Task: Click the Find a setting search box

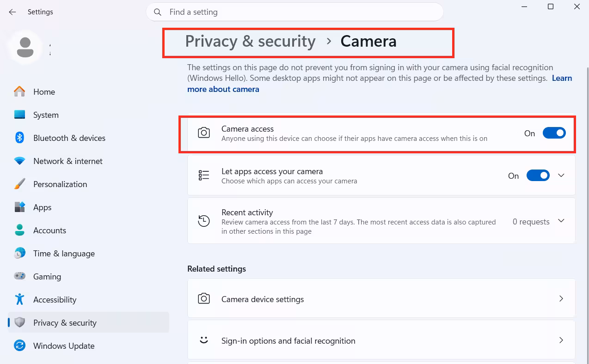Action: point(295,12)
